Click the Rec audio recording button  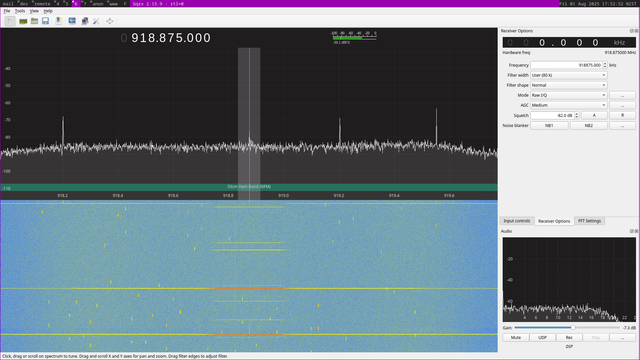point(569,338)
